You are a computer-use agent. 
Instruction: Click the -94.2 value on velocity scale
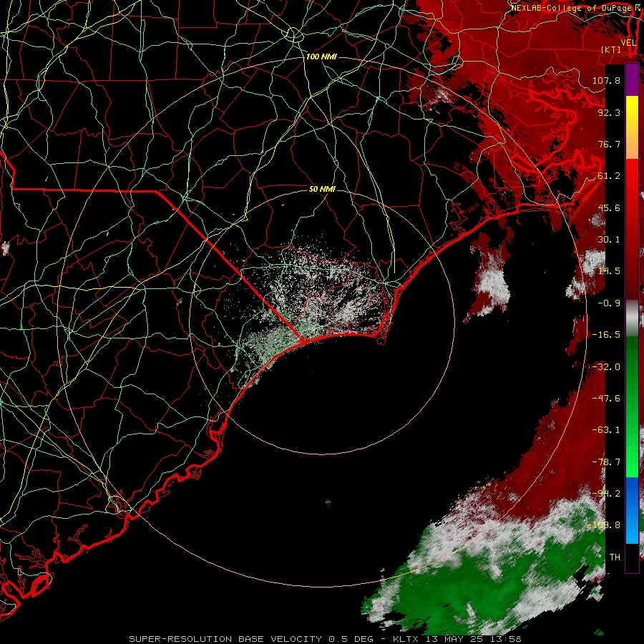point(606,494)
